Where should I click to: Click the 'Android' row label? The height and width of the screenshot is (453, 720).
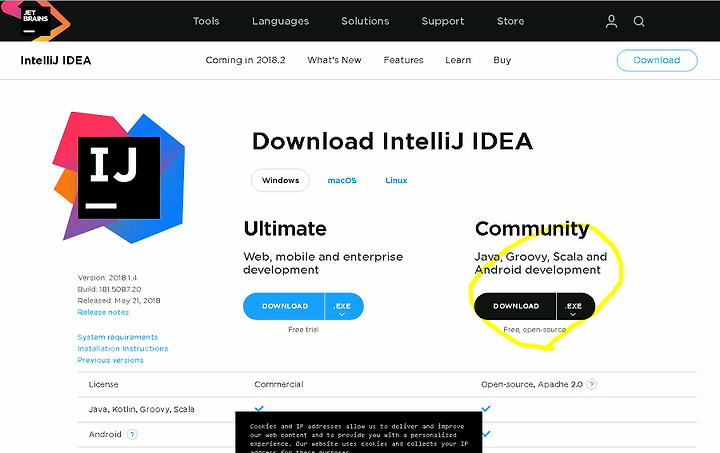coord(105,434)
